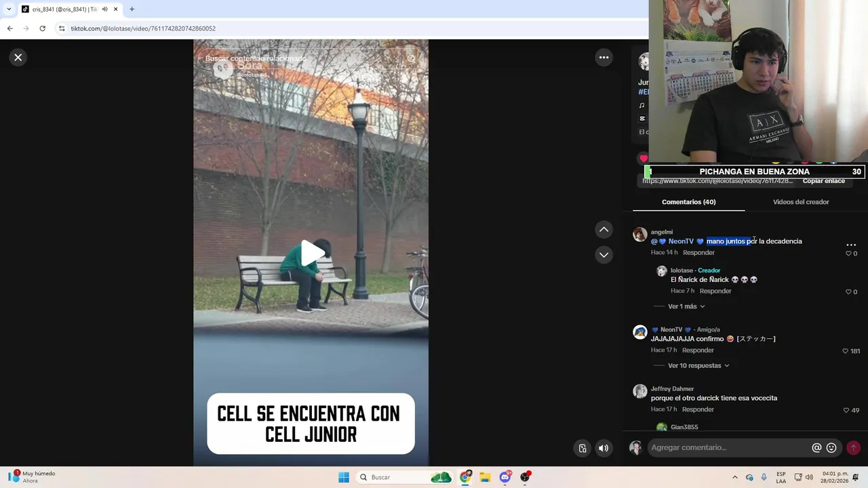Open the OneDrive cloud icon in the tray

pyautogui.click(x=749, y=477)
